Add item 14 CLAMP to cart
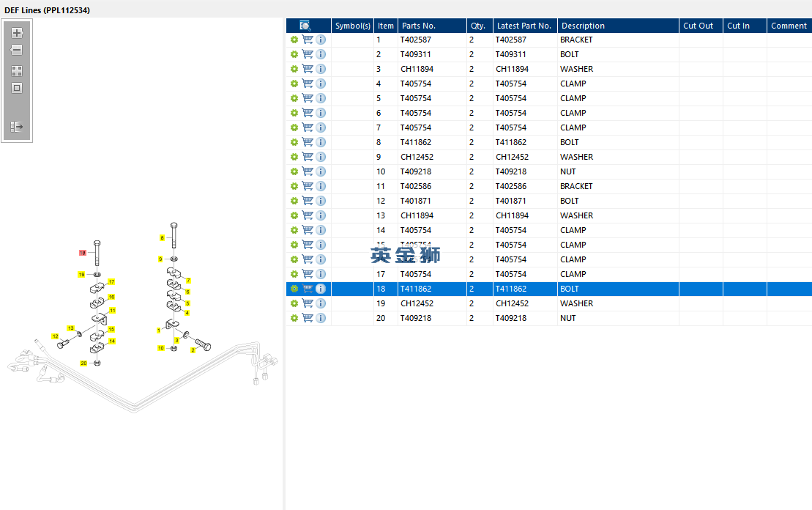Image resolution: width=812 pixels, height=510 pixels. point(308,230)
